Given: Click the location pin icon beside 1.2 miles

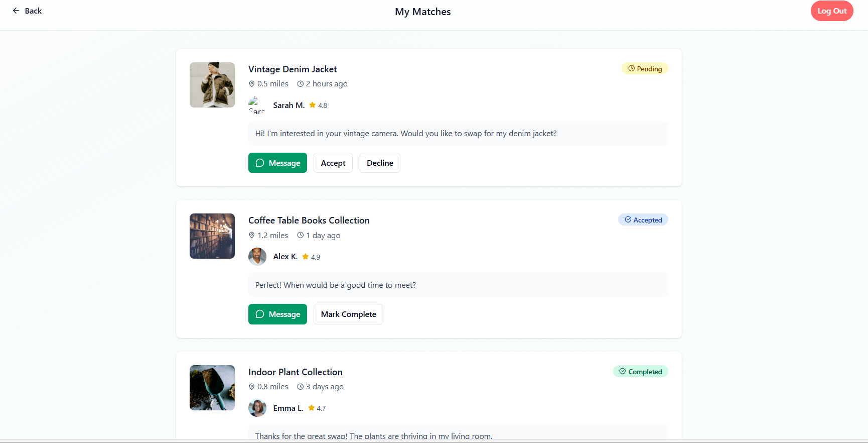Looking at the screenshot, I should point(252,235).
